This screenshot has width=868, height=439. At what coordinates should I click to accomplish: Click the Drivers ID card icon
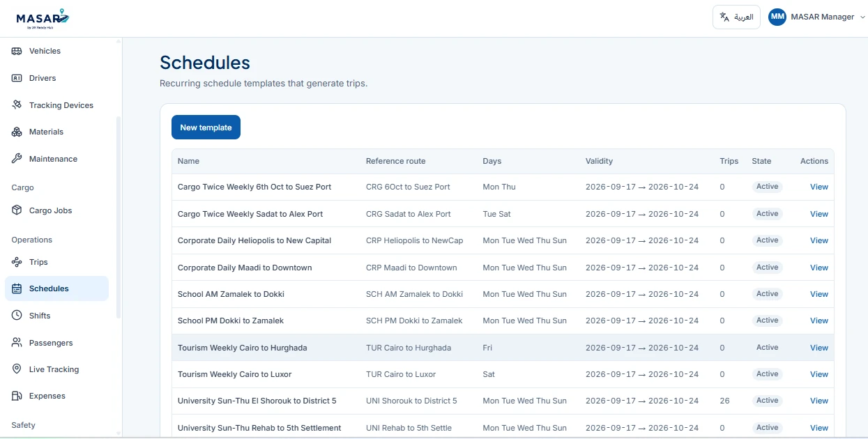pos(17,78)
